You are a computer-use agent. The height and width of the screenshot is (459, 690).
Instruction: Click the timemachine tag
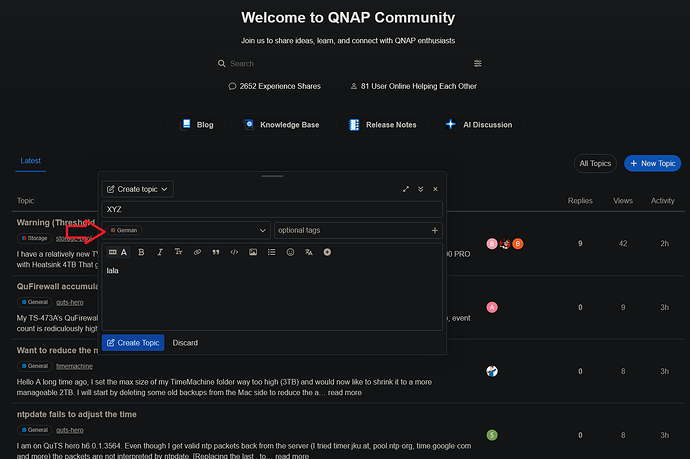click(74, 366)
